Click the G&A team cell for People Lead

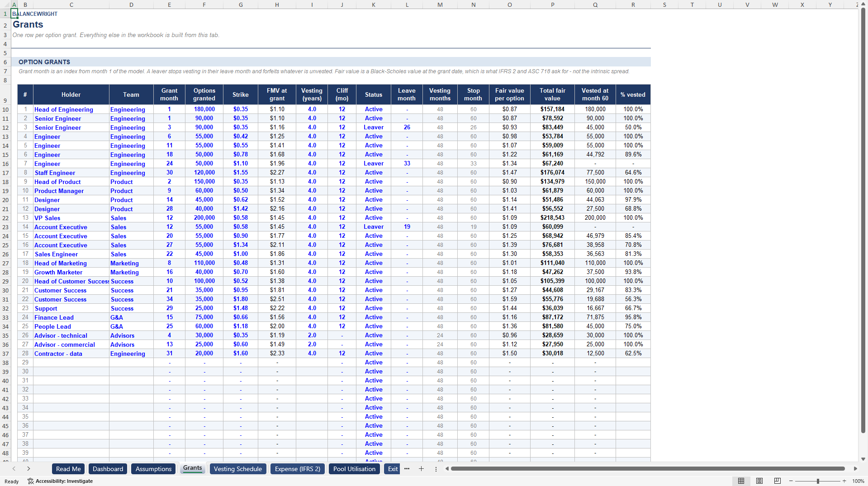131,326
